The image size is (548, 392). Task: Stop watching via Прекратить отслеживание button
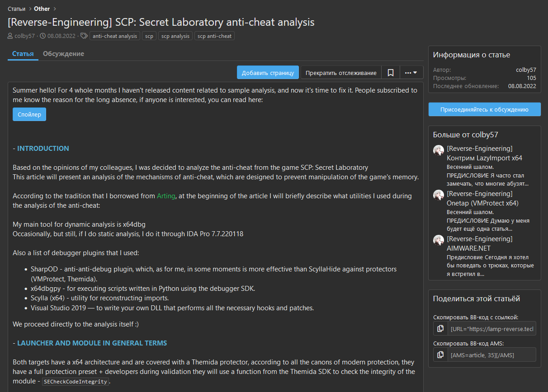pos(341,73)
